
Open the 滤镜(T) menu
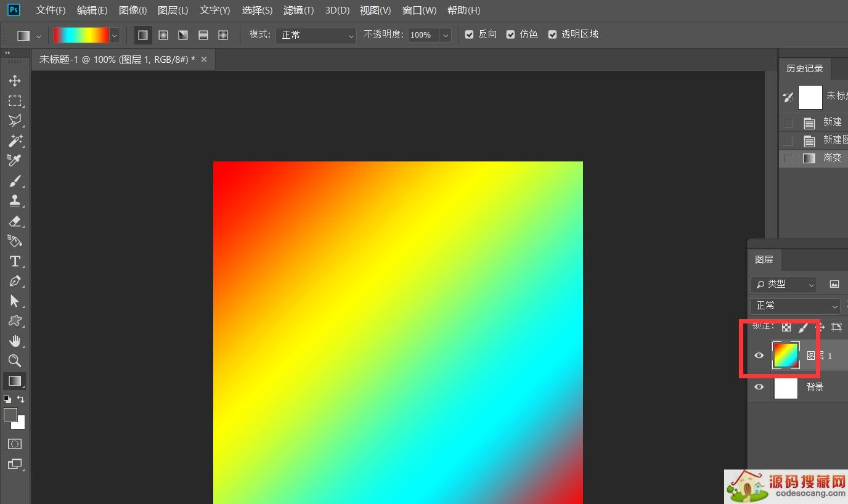(x=298, y=10)
